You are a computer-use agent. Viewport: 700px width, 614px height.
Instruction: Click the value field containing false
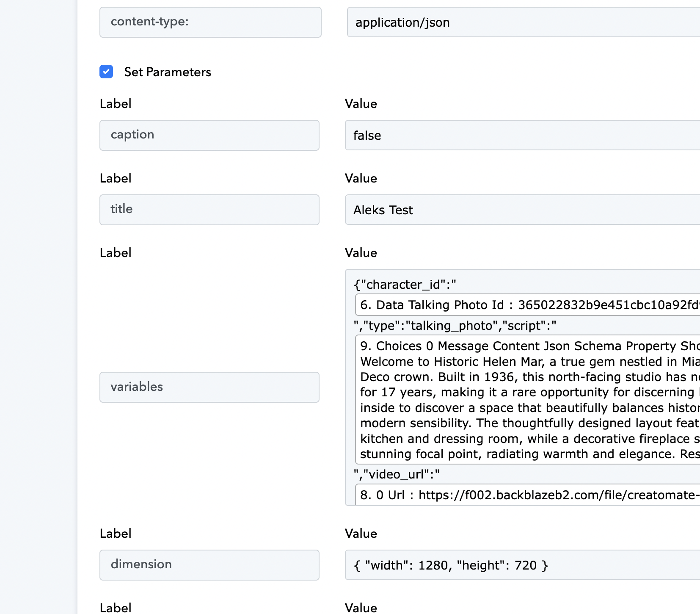pos(522,135)
